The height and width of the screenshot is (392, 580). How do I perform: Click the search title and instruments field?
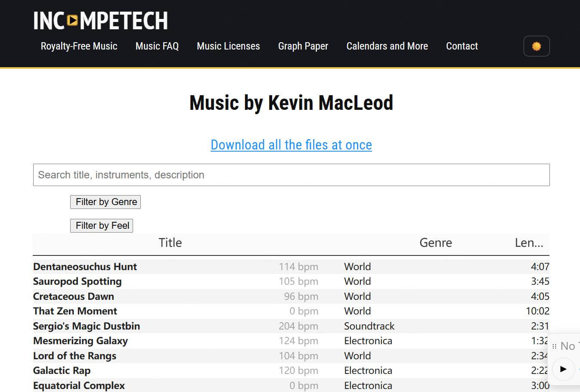291,175
